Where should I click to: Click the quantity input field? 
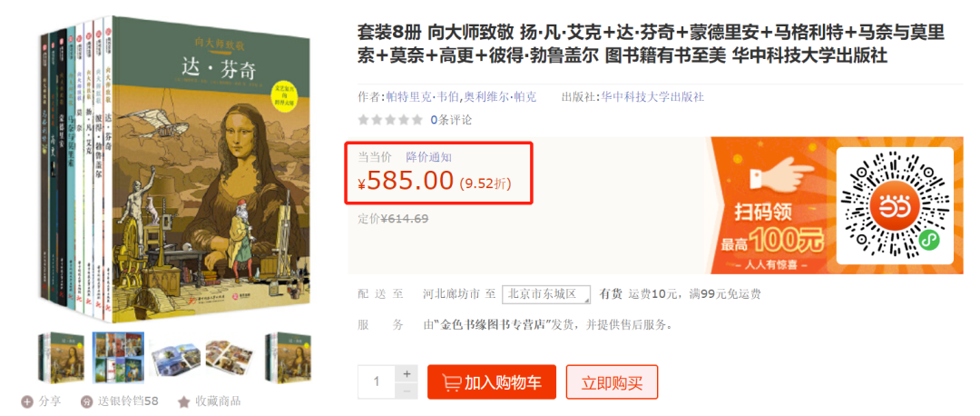(x=377, y=381)
